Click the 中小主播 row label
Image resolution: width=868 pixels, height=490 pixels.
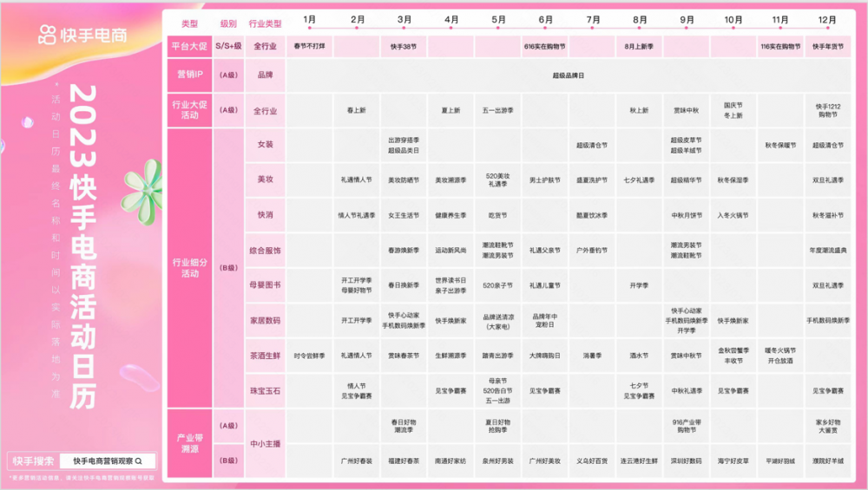265,443
